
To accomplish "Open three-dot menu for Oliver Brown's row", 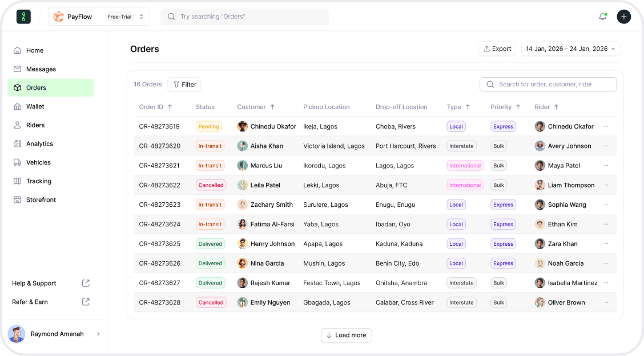I will click(606, 302).
